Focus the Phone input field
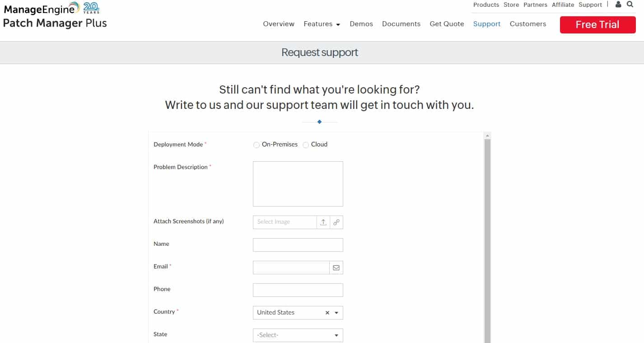Viewport: 644px width, 343px height. [x=298, y=290]
